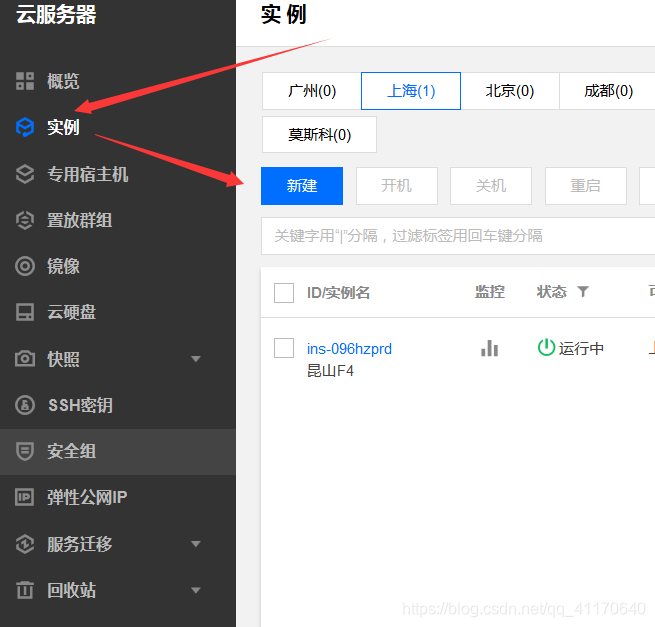The height and width of the screenshot is (627, 655).
Task: Click the SSH密钥 key lock icon
Action: coord(25,405)
